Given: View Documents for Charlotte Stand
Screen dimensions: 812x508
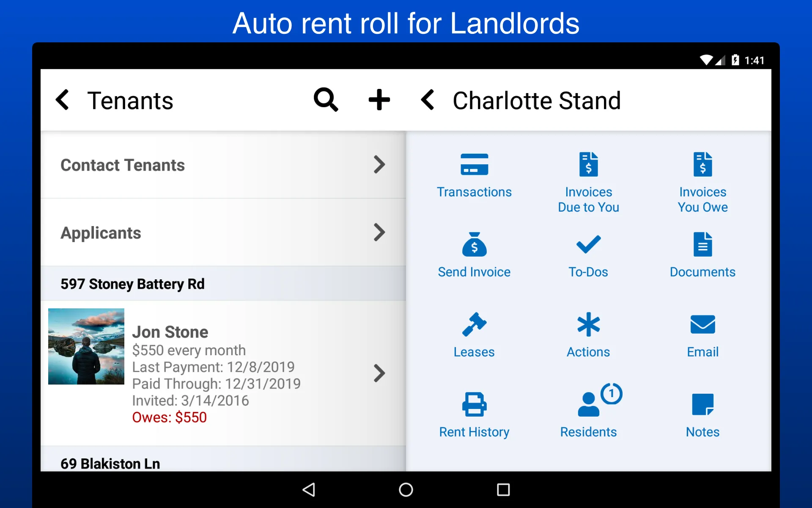Looking at the screenshot, I should click(702, 255).
